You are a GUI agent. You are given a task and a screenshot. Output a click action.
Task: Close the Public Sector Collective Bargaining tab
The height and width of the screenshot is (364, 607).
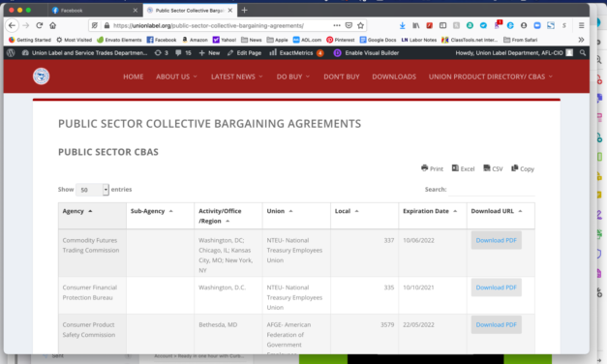tap(230, 11)
